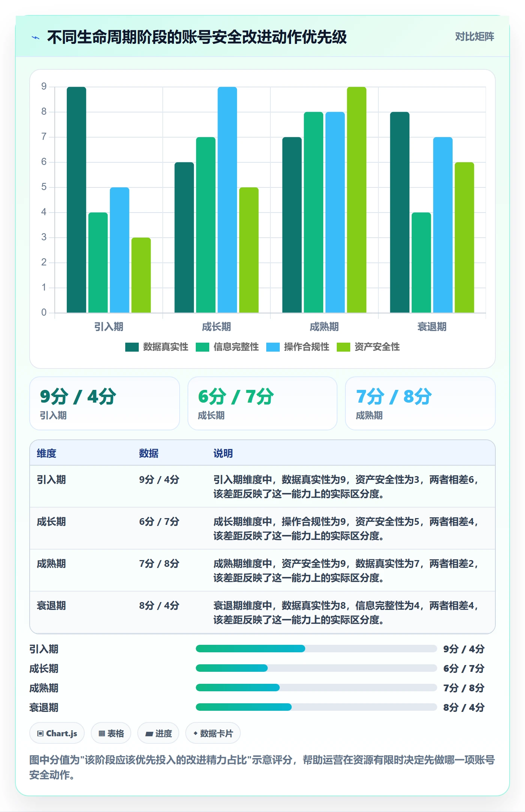
Task: Click the 成熟期 progress bar
Action: click(316, 688)
